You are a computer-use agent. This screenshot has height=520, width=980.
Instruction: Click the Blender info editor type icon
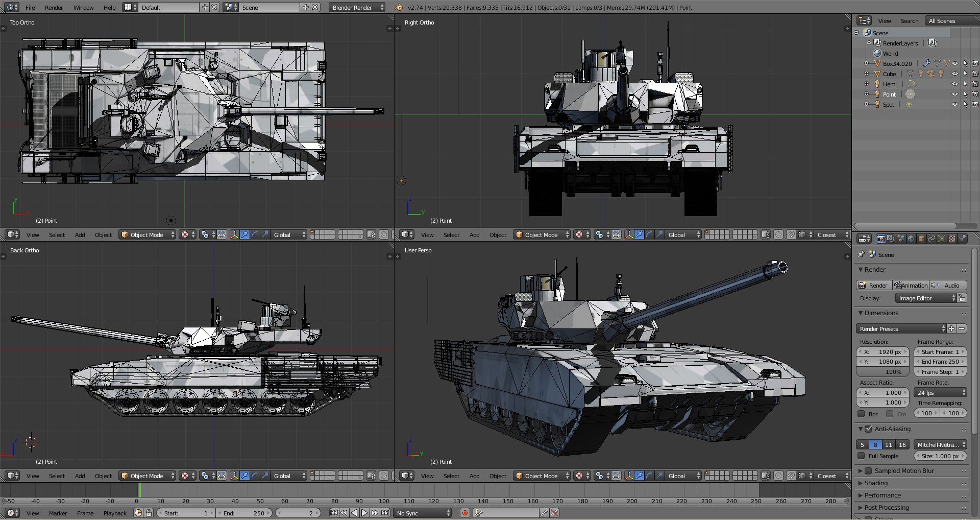(12, 7)
